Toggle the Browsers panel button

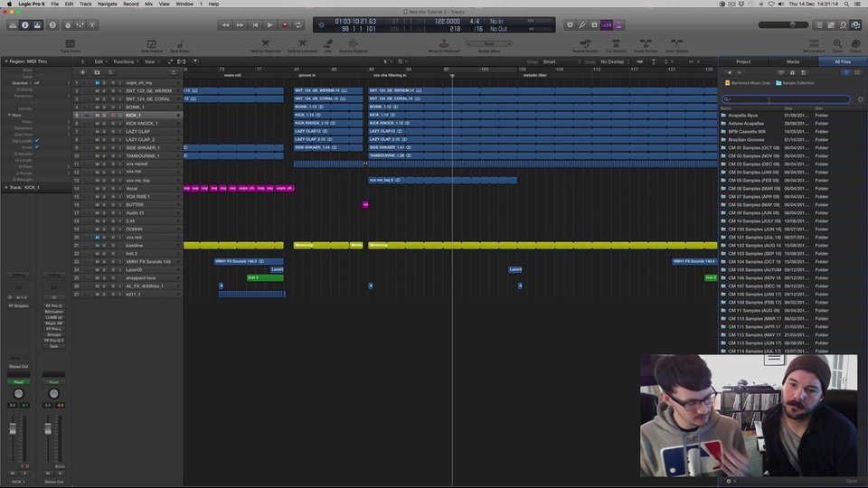tap(856, 25)
